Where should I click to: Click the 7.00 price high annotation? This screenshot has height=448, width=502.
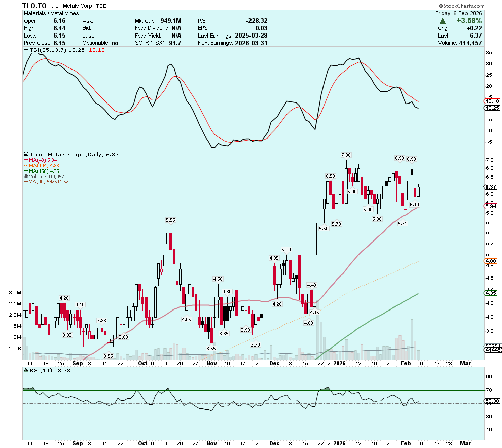click(346, 155)
